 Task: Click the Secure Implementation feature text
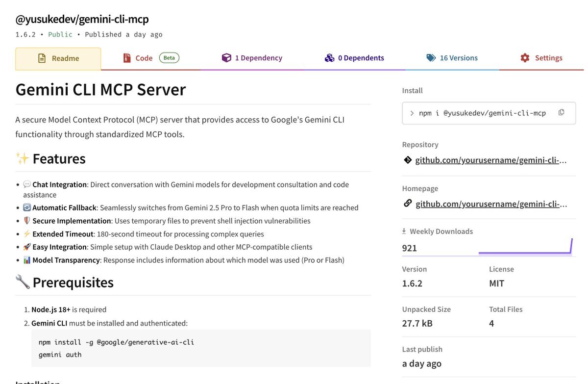coord(167,221)
